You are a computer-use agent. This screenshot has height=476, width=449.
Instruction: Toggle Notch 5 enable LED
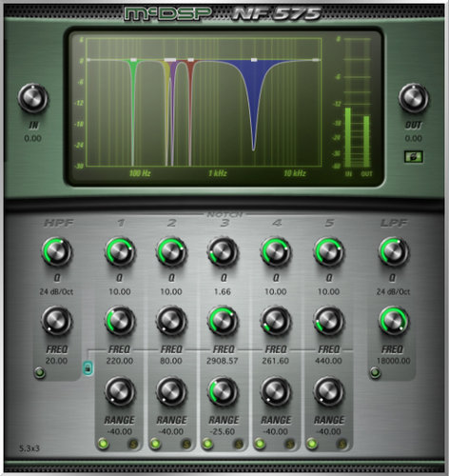pyautogui.click(x=312, y=444)
